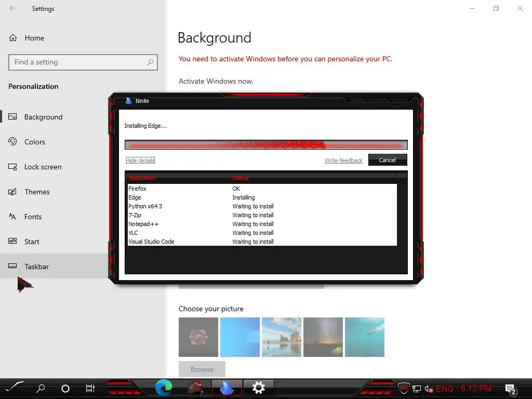This screenshot has width=532, height=399.
Task: Open taskbar search magnifier
Action: [41, 388]
